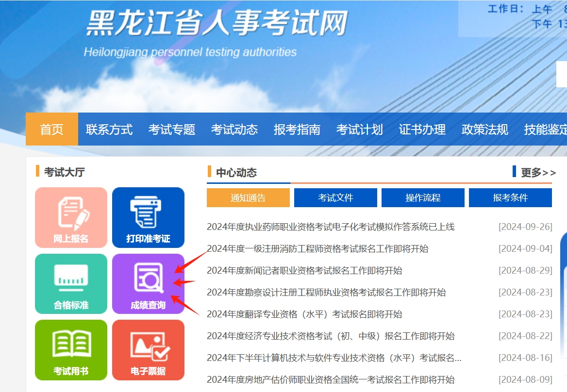Switch to the 通知通告 tab
Image resolution: width=567 pixels, height=392 pixels.
coord(248,198)
